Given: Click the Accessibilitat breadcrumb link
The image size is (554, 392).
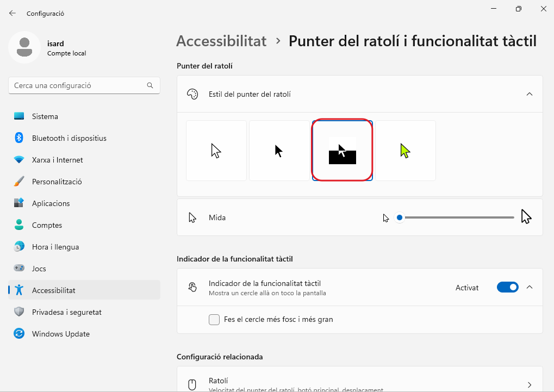Looking at the screenshot, I should point(221,41).
